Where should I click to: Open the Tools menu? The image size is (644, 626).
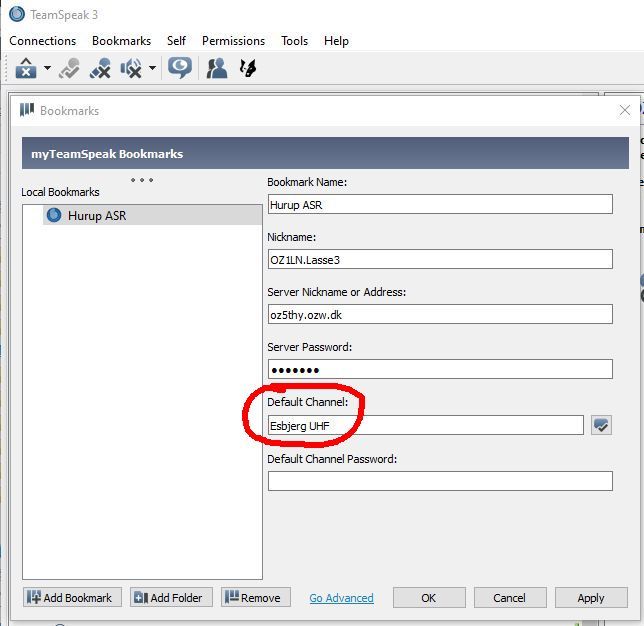point(294,41)
